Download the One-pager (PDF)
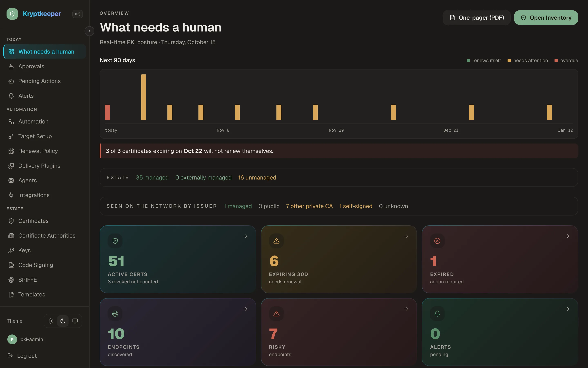This screenshot has height=368, width=588. click(x=477, y=18)
